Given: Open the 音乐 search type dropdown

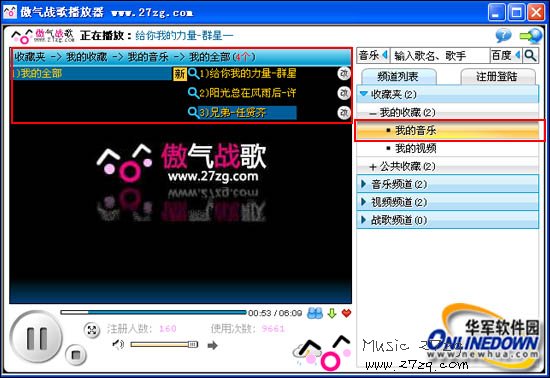Looking at the screenshot, I should (373, 55).
